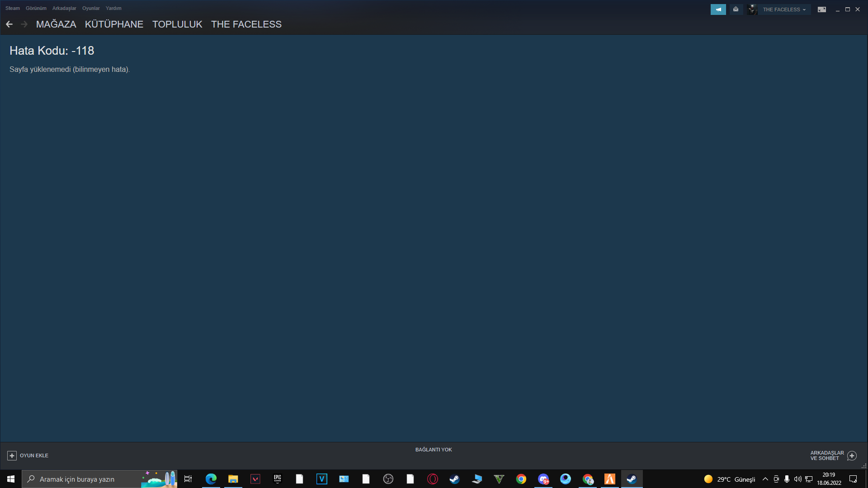Expand THE FACELESS account dropdown
The image size is (868, 488).
pos(784,9)
